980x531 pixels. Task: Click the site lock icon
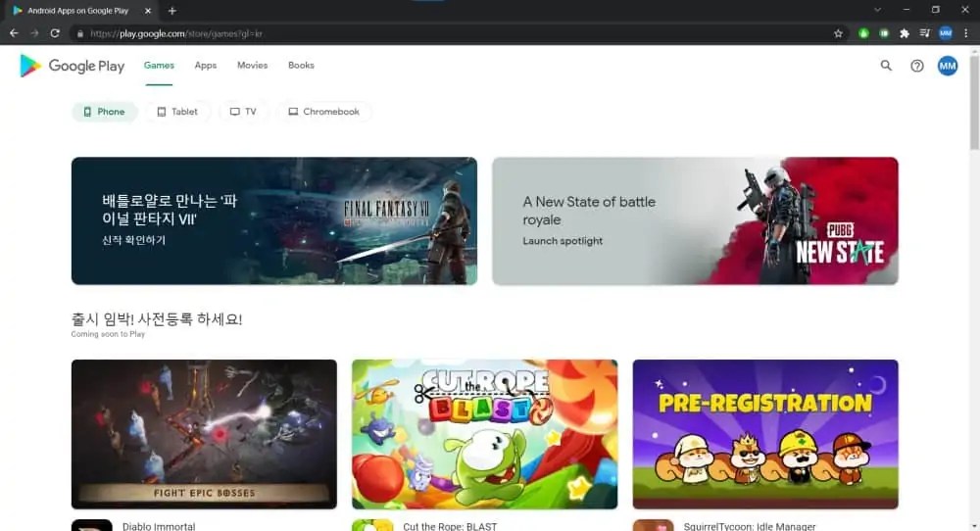(80, 33)
